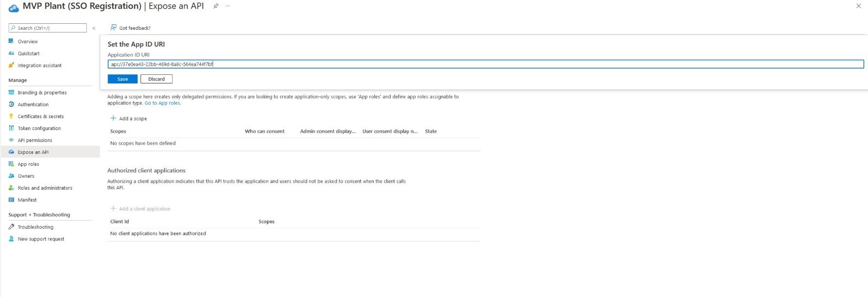Click the Troubleshooting wrench icon

[11, 227]
